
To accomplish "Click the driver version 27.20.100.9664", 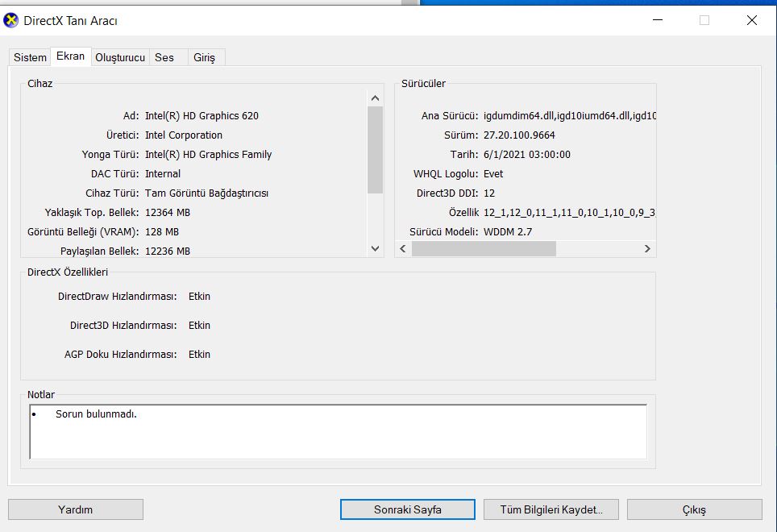I will click(x=519, y=135).
